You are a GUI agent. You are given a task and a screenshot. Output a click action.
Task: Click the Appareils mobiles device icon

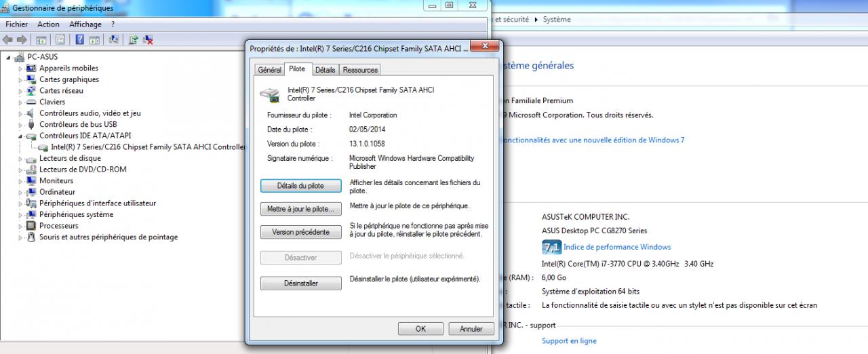[31, 68]
